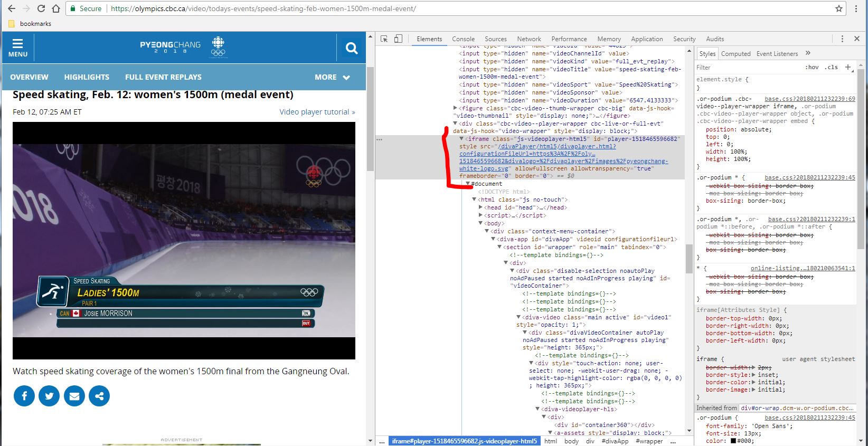The image size is (868, 446).
Task: Open the Network tab
Action: 529,39
